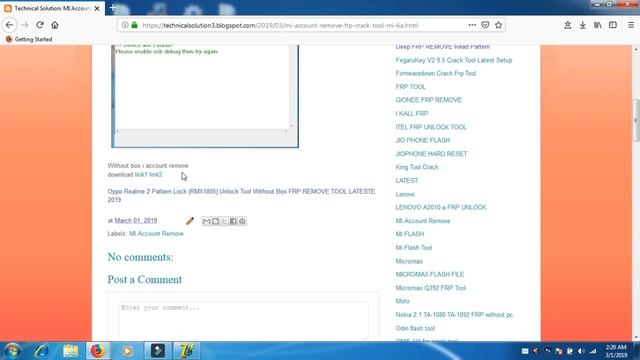Open MICROMAX FLASH FILE label
Image resolution: width=640 pixels, height=360 pixels.
429,274
